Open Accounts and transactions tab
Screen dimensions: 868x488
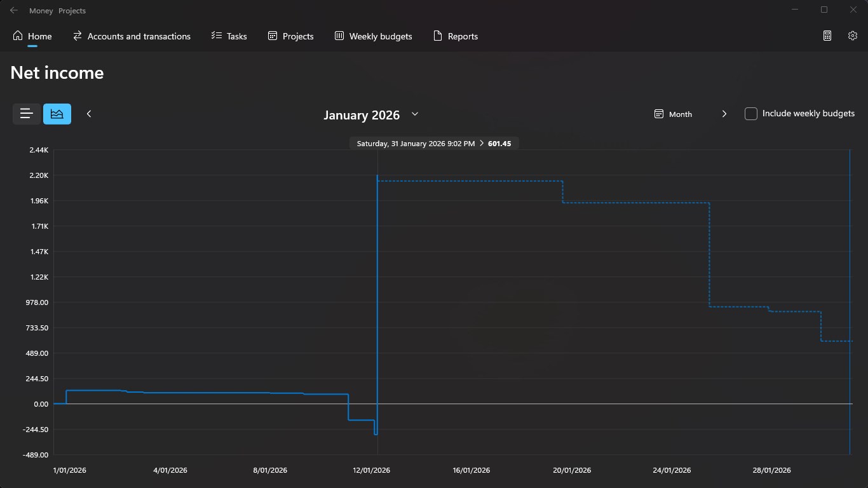pos(132,36)
